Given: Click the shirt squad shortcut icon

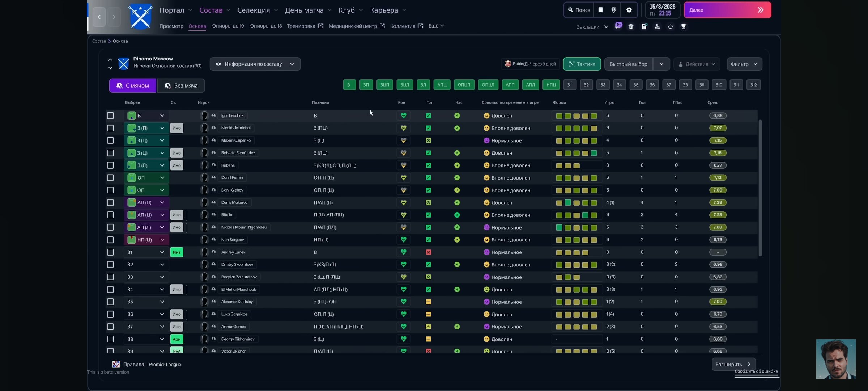Looking at the screenshot, I should click(x=631, y=26).
